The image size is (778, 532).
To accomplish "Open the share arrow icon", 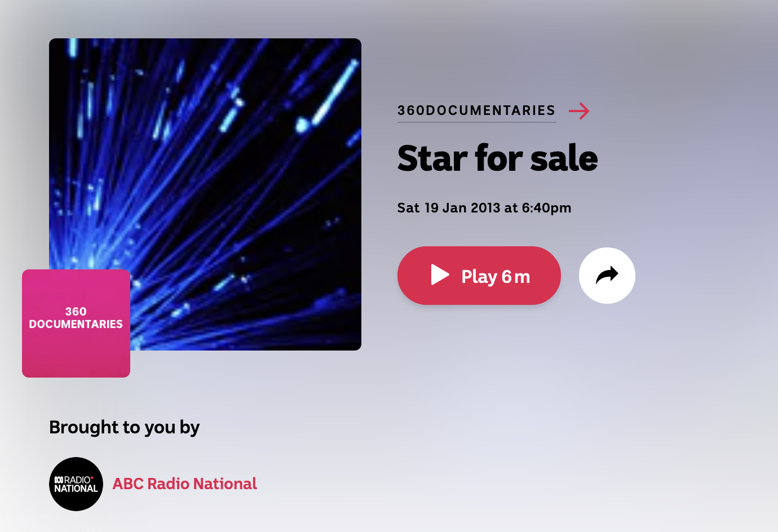I will click(607, 275).
